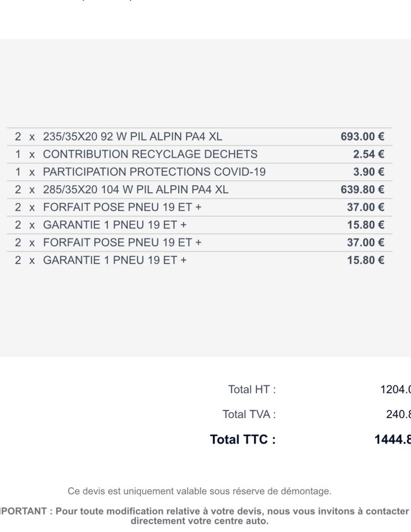Click the first 37.00 € amount
Viewport: 411px width, 532px height.
coord(366,207)
